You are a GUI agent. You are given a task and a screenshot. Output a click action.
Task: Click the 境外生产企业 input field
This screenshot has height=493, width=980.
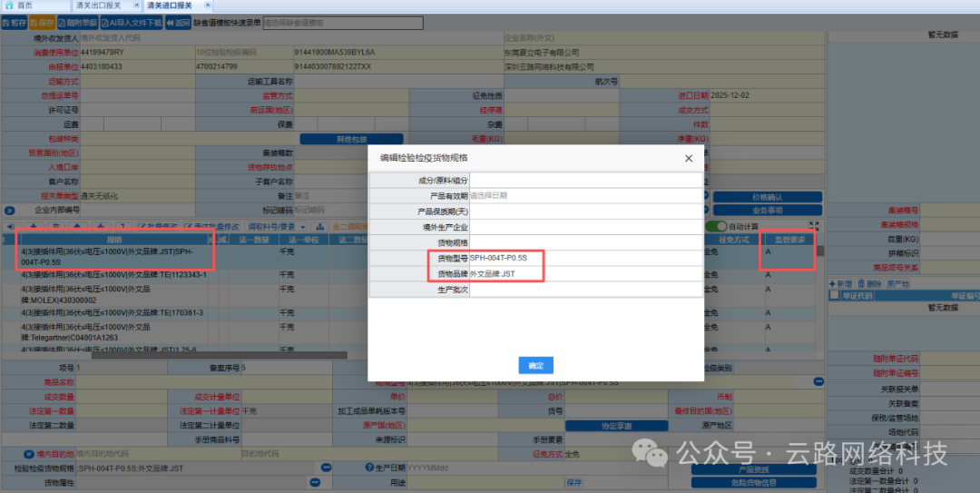[586, 226]
